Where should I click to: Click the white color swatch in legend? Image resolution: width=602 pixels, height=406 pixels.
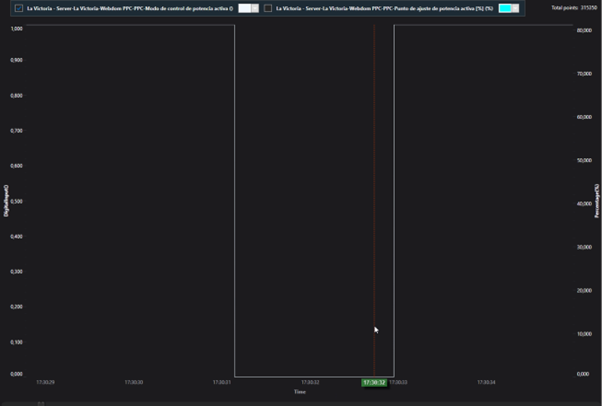point(244,8)
